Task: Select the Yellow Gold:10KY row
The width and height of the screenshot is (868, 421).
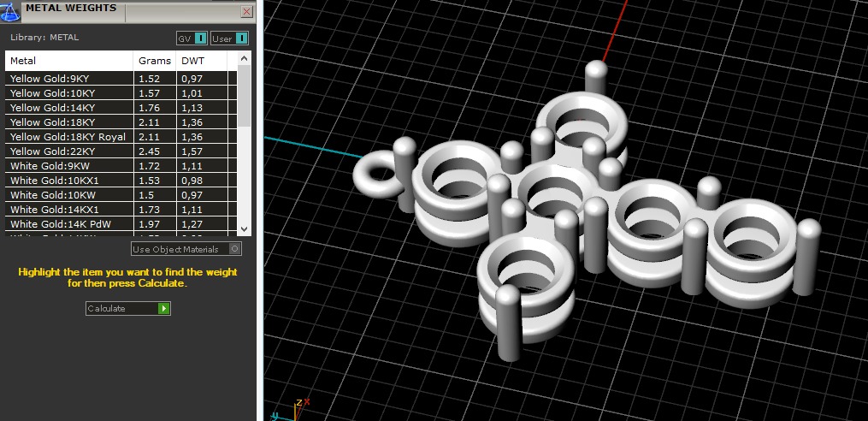Action: pos(121,93)
